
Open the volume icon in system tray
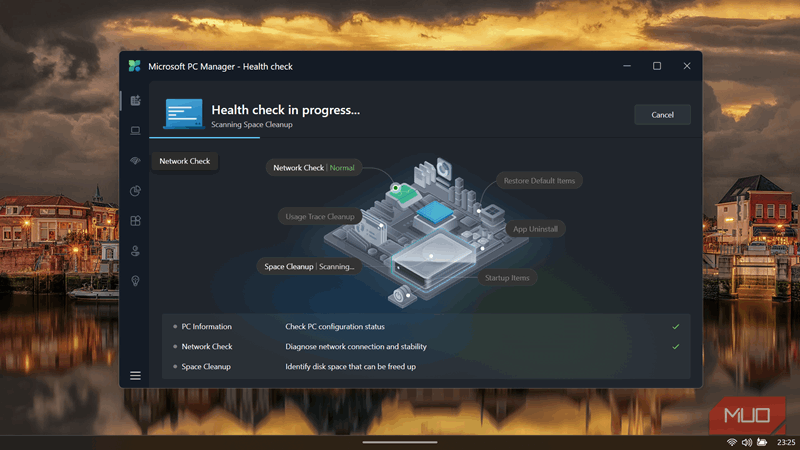click(747, 442)
